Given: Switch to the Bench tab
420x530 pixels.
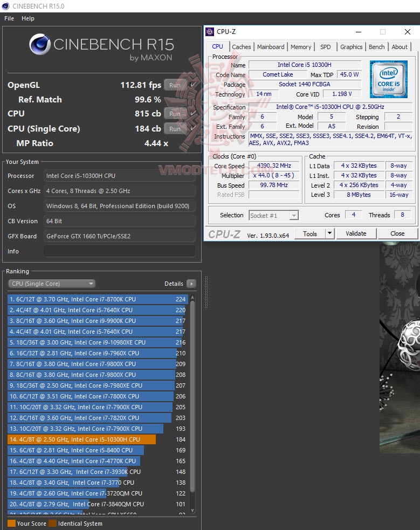Looking at the screenshot, I should click(x=377, y=47).
